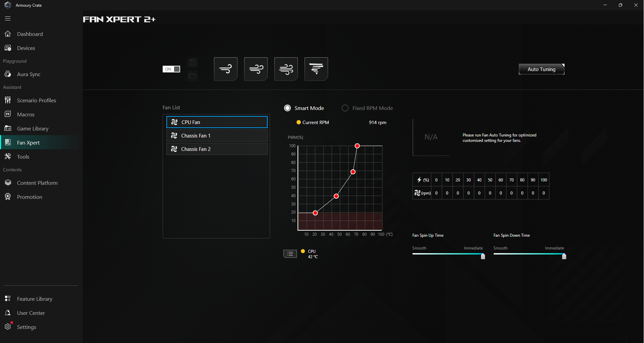Apply the Turbo fan preset

(x=286, y=69)
